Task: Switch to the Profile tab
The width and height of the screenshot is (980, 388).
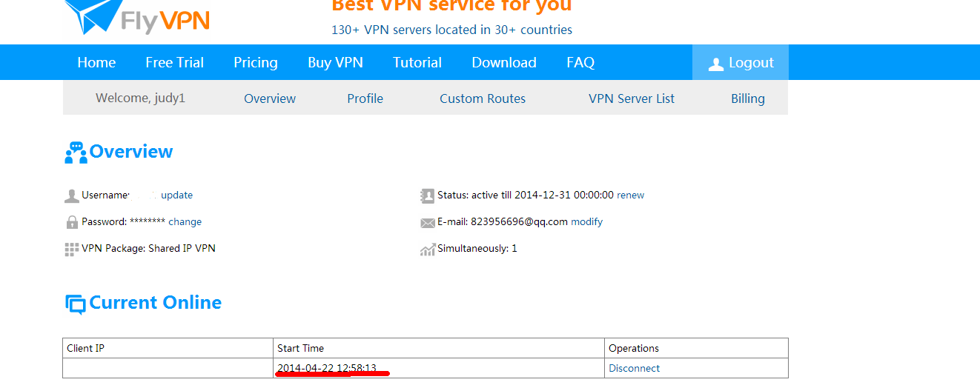Action: (365, 98)
